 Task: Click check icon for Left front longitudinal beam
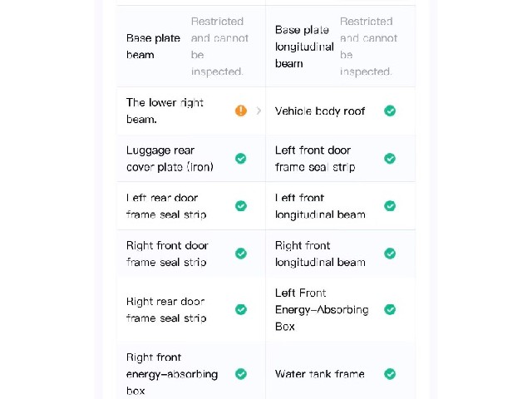(390, 206)
